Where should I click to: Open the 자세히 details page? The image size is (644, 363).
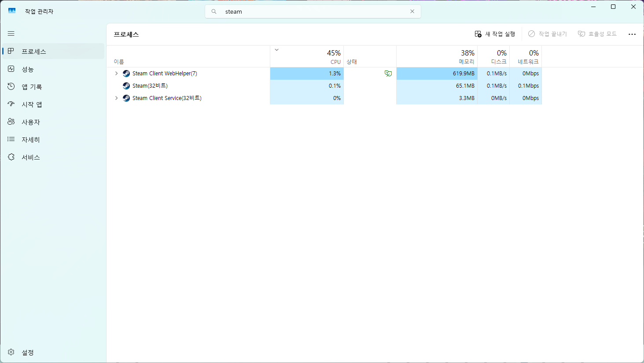(x=53, y=139)
